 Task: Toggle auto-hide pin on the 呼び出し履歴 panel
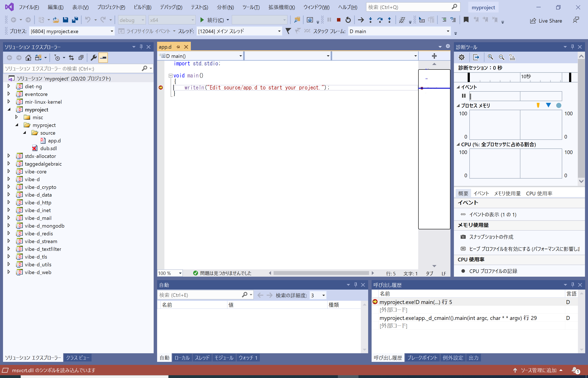coord(573,285)
